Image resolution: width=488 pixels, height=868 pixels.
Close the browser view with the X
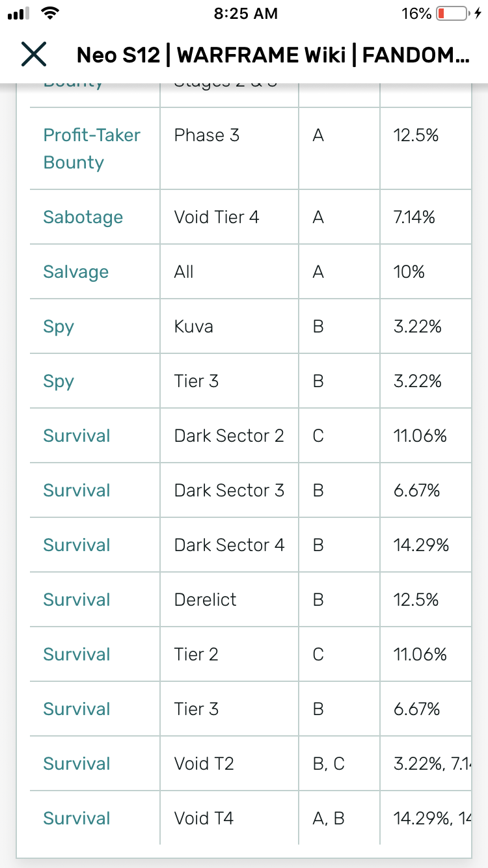pyautogui.click(x=34, y=55)
